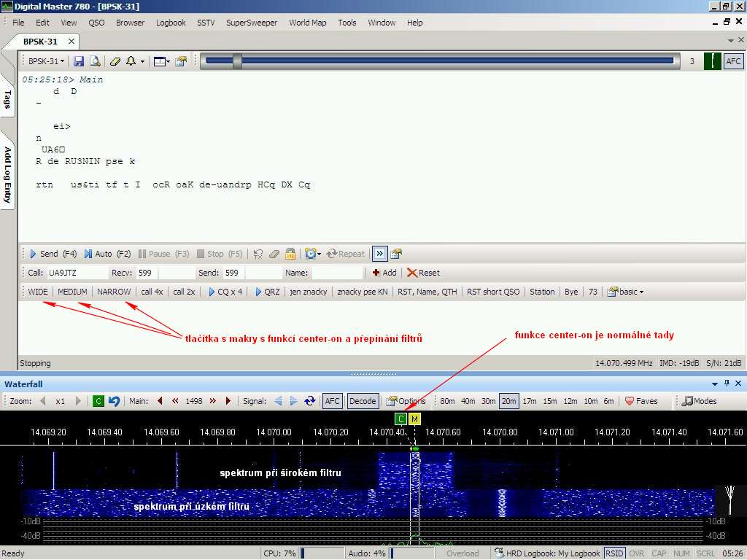Click the eraser icon in the top toolbar
This screenshot has height=560, width=747.
115,61
